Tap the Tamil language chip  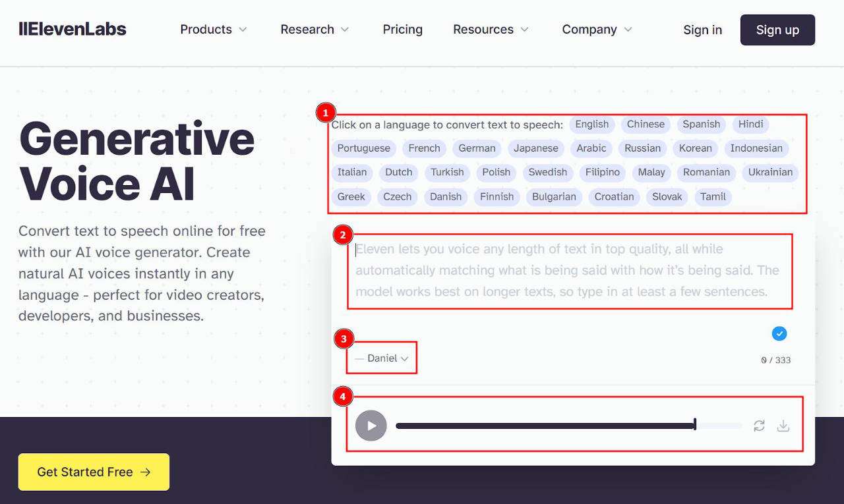click(x=713, y=197)
